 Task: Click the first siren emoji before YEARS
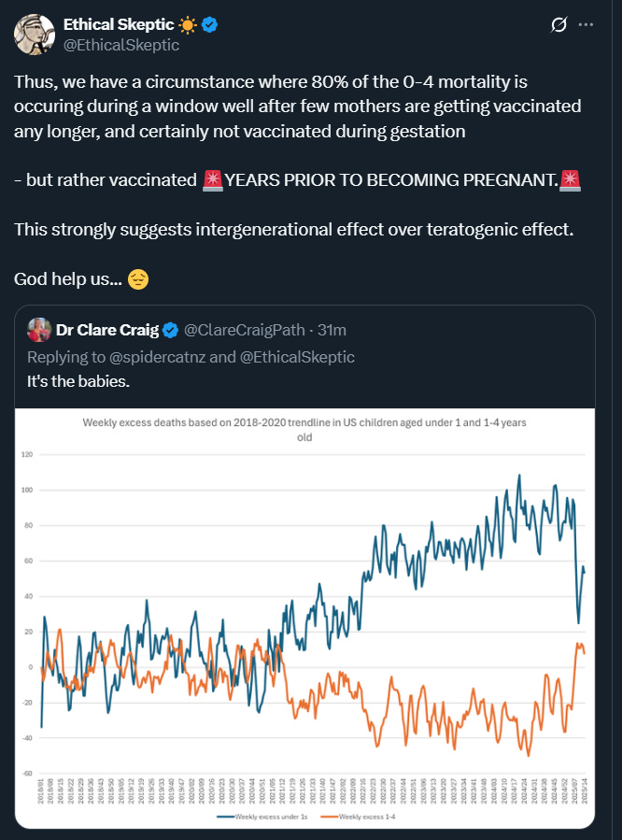click(213, 180)
